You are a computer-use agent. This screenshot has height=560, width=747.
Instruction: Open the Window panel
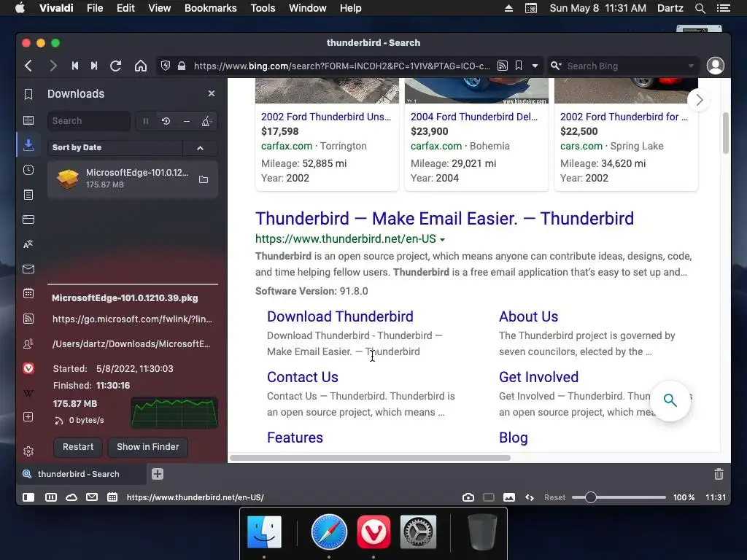tap(28, 219)
